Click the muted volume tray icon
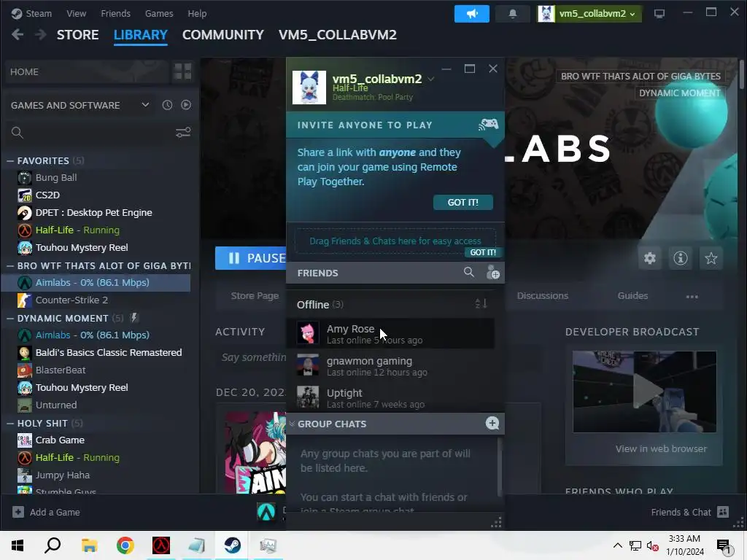The width and height of the screenshot is (747, 560). pyautogui.click(x=652, y=545)
